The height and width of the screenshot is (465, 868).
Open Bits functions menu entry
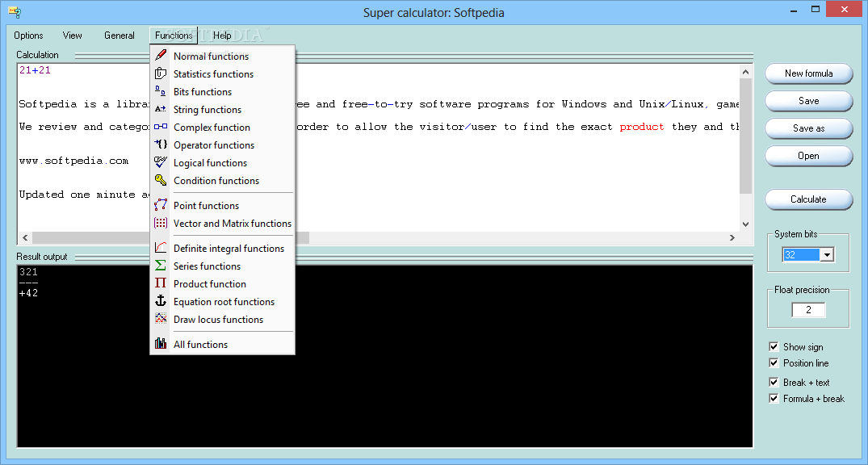pyautogui.click(x=223, y=91)
